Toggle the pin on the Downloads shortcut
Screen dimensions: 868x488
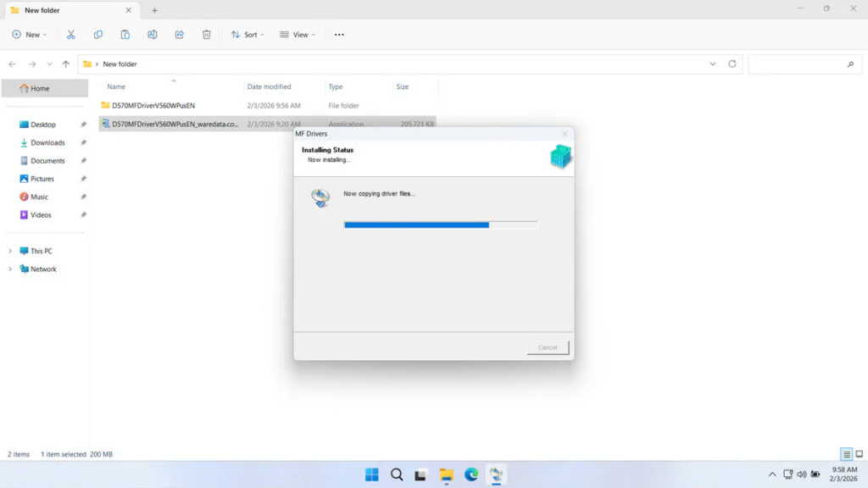click(x=82, y=142)
